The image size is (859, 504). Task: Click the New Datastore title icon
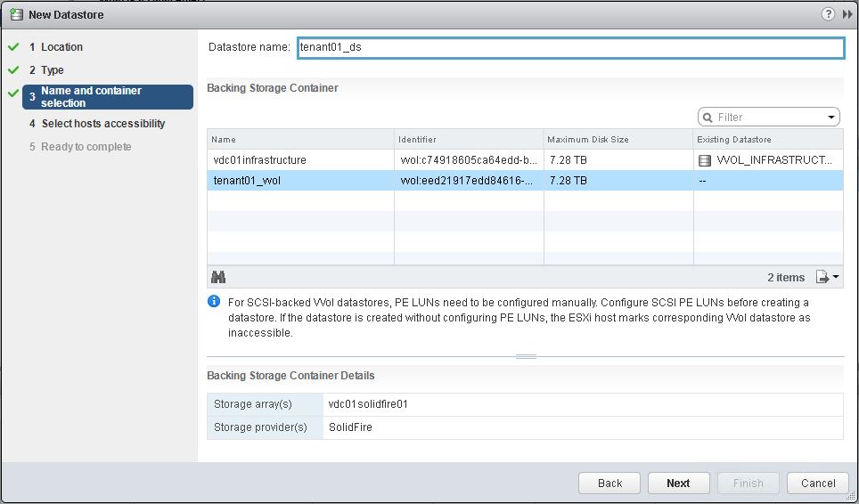pos(16,14)
